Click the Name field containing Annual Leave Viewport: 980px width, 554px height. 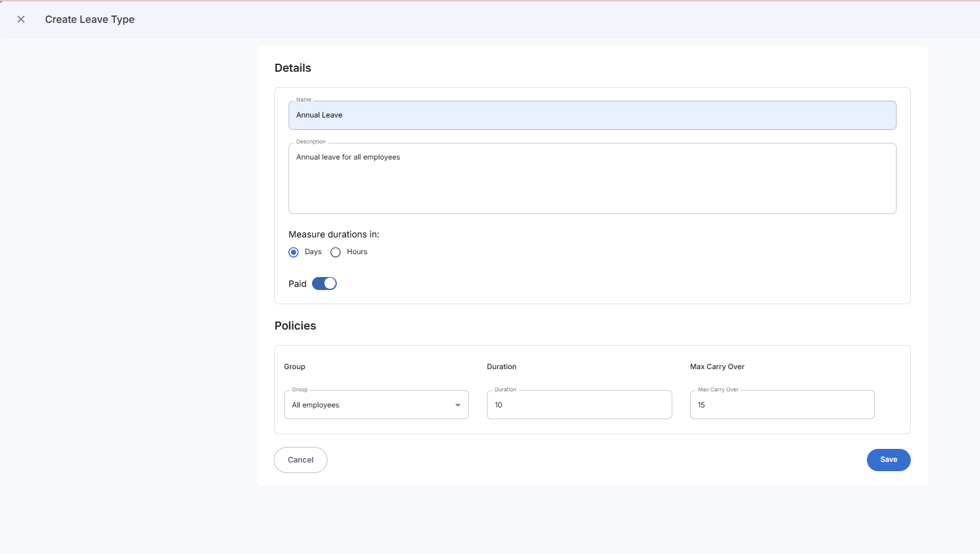pos(591,116)
